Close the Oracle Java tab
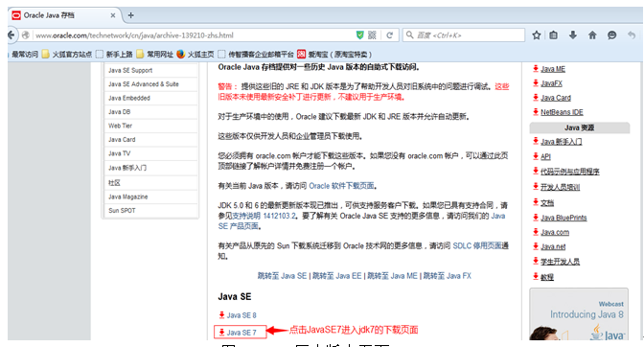Image resolution: width=644 pixels, height=347 pixels. [x=113, y=15]
